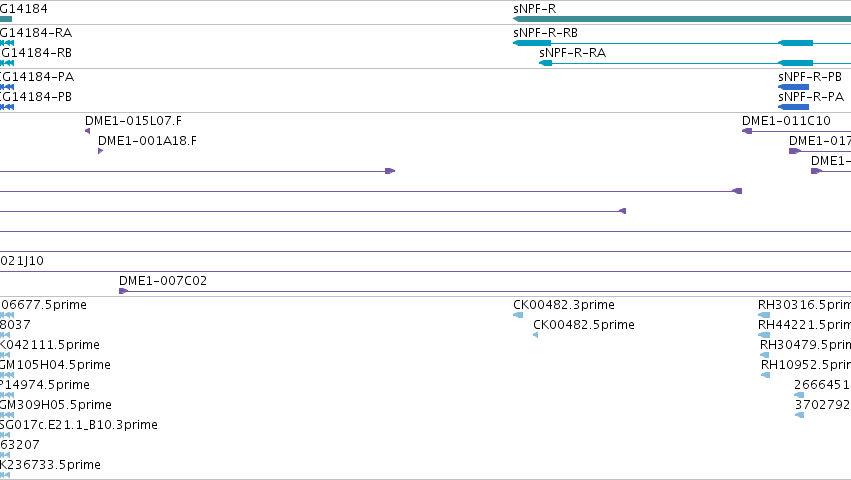The image size is (851, 480).
Task: Click label CK00482.3prime
Action: [564, 305]
